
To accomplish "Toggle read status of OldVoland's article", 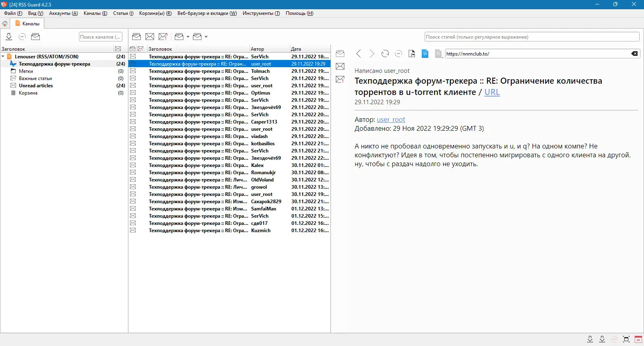I will (133, 180).
